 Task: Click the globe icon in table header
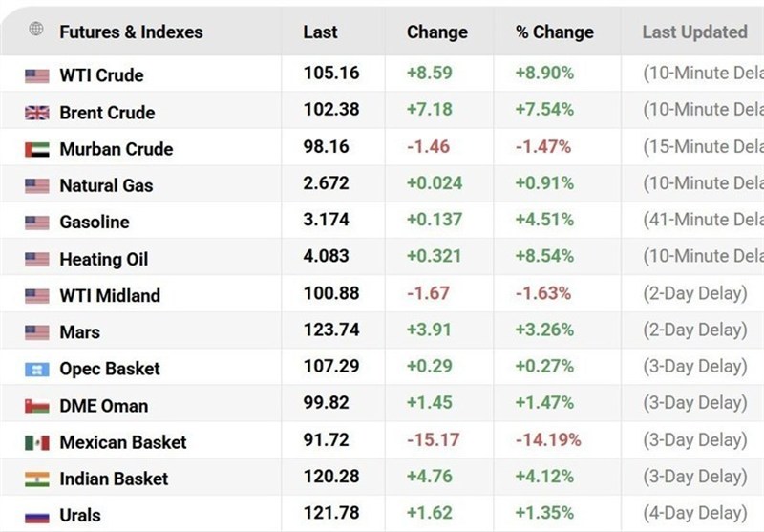pyautogui.click(x=36, y=30)
